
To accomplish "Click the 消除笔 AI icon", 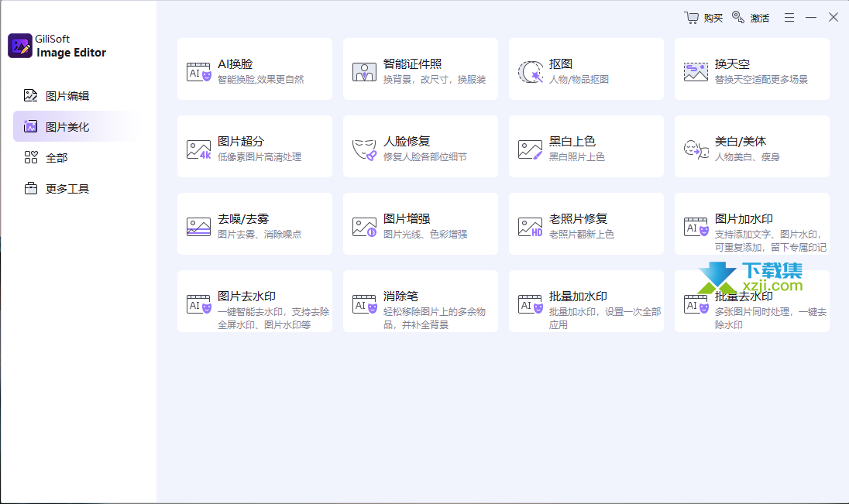I will 364,304.
